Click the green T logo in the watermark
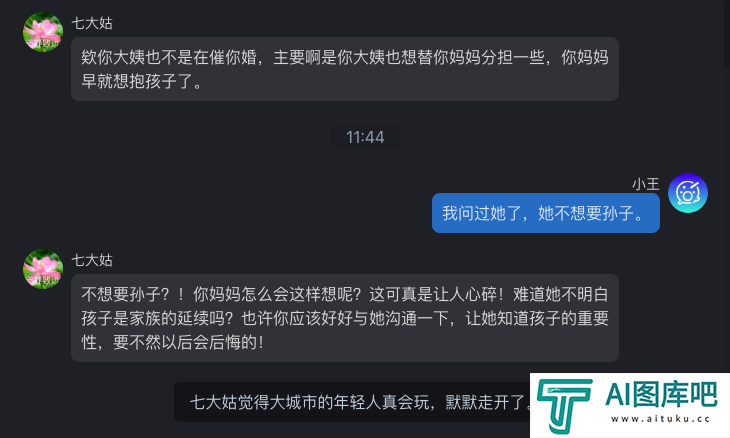 click(564, 406)
